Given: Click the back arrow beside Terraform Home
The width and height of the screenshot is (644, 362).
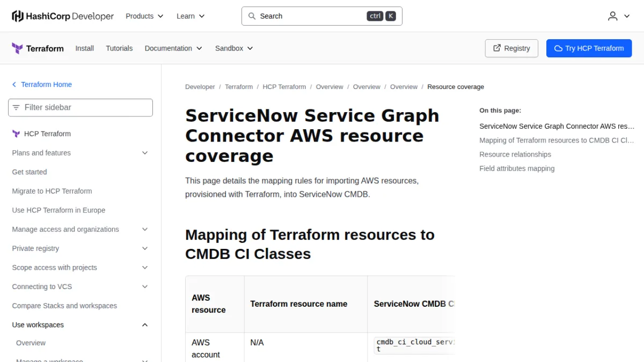Looking at the screenshot, I should tap(14, 85).
